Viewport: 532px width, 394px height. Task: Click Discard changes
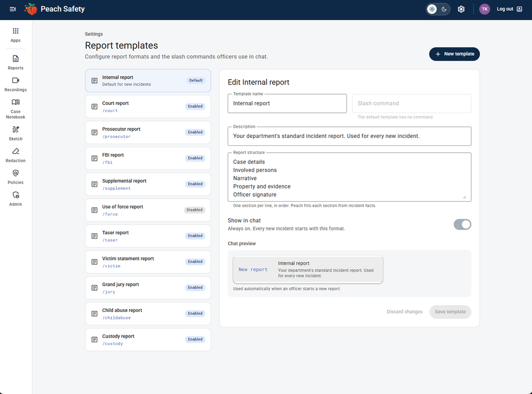404,312
